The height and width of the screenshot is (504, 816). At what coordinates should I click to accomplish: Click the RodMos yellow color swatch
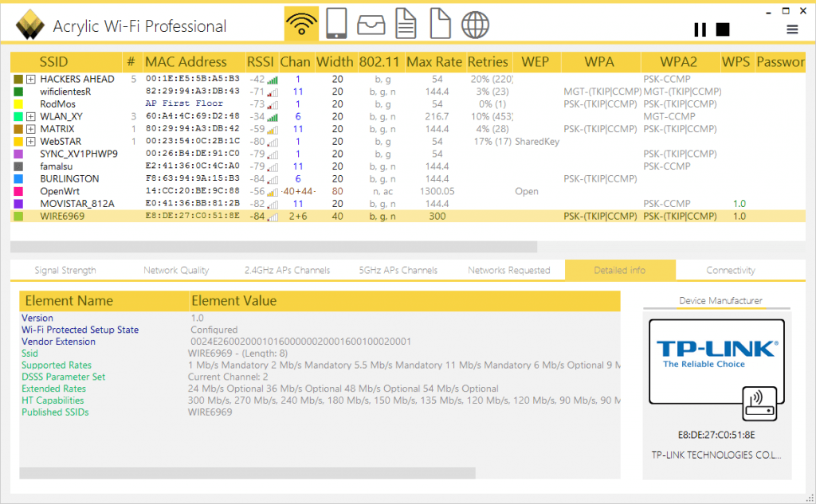click(x=18, y=104)
